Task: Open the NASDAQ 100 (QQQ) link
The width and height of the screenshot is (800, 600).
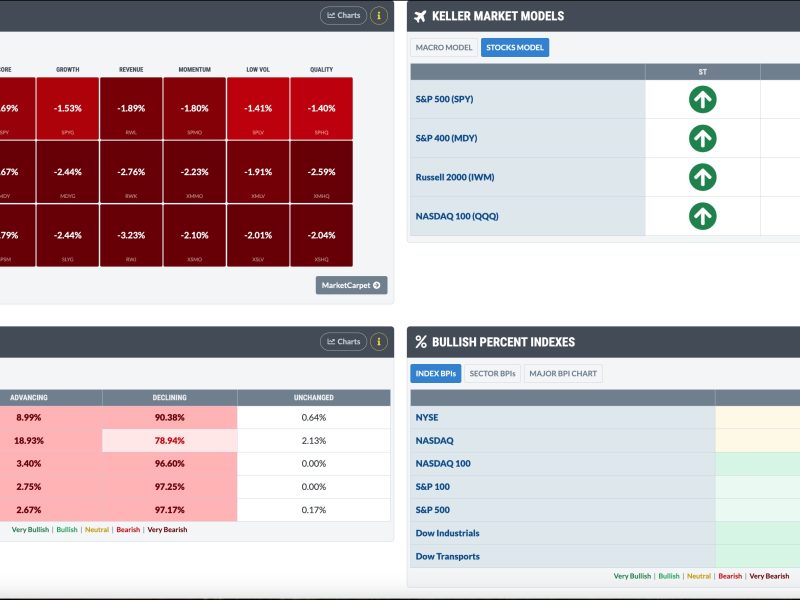Action: click(457, 216)
